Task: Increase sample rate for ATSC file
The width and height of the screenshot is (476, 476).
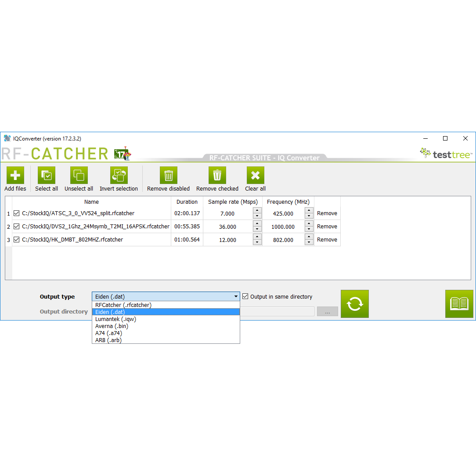Action: coord(257,210)
